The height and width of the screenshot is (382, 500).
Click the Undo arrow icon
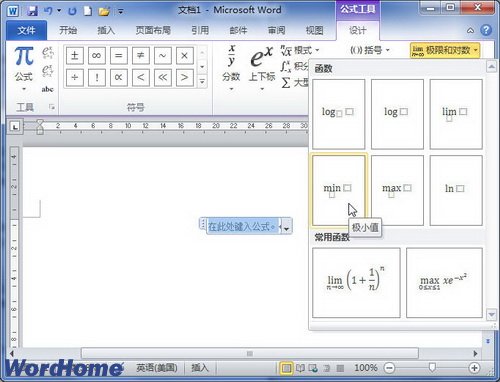pos(48,11)
